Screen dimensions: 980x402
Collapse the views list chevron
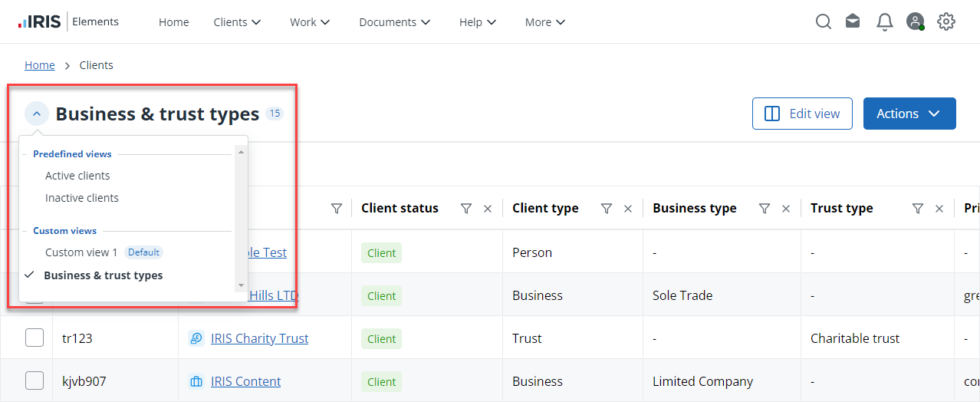[x=37, y=114]
